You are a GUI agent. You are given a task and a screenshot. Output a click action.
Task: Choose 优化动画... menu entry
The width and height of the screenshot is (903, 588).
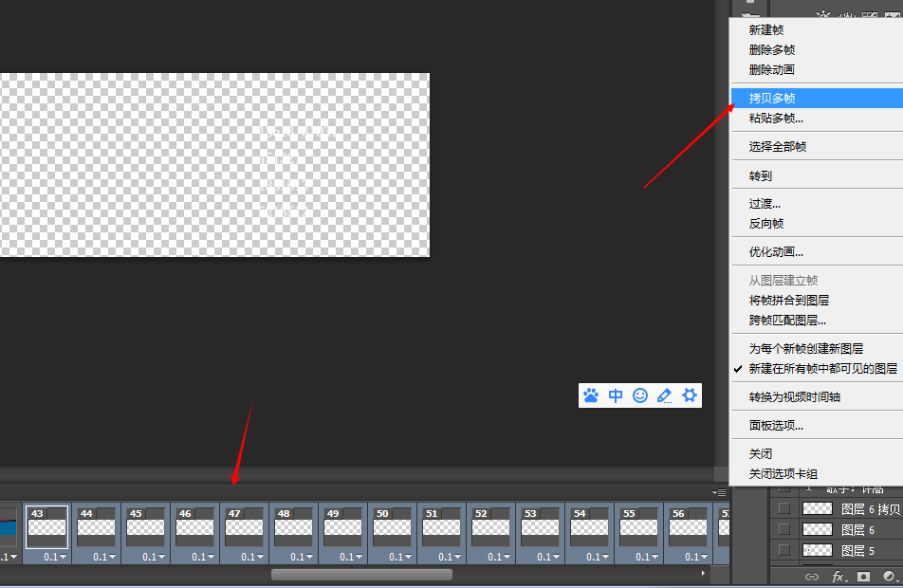(x=818, y=251)
